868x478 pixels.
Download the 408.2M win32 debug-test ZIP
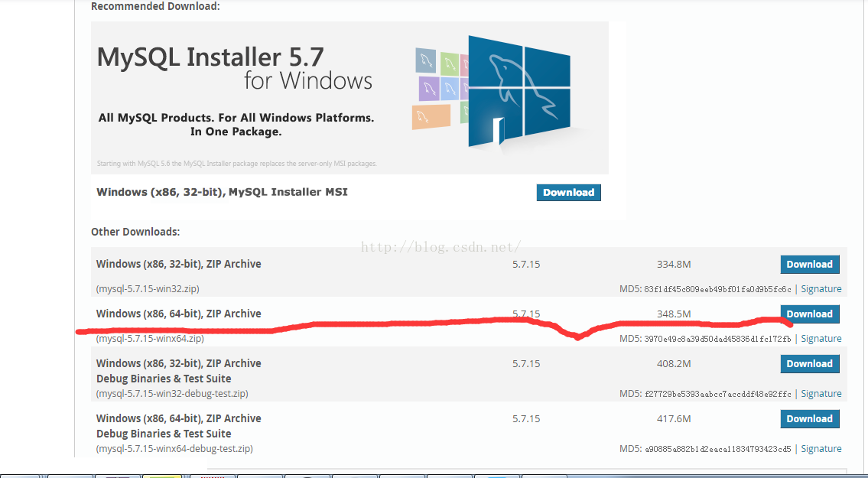[x=810, y=364]
